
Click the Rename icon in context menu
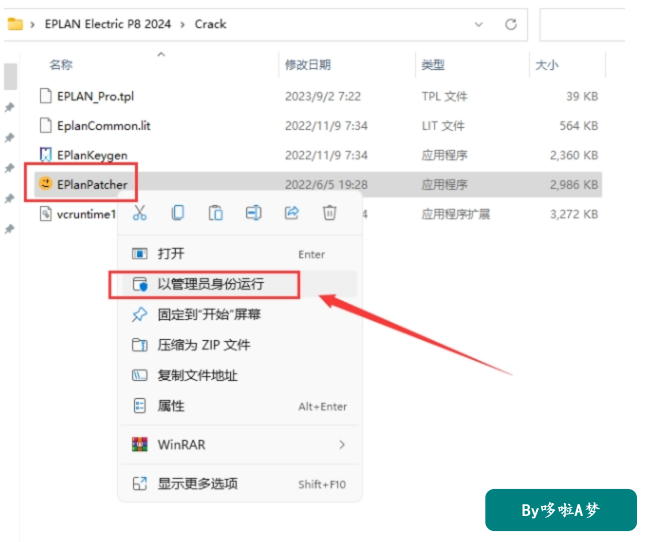[x=253, y=213]
